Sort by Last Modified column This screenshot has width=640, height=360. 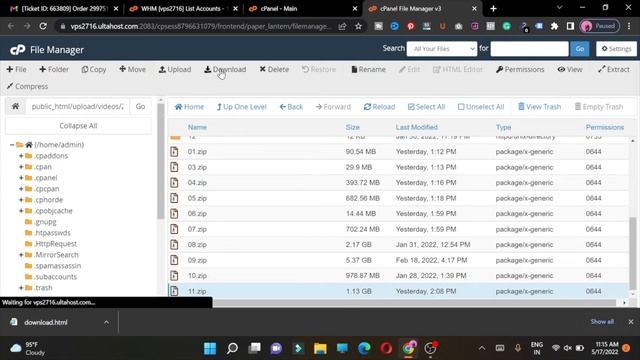416,127
